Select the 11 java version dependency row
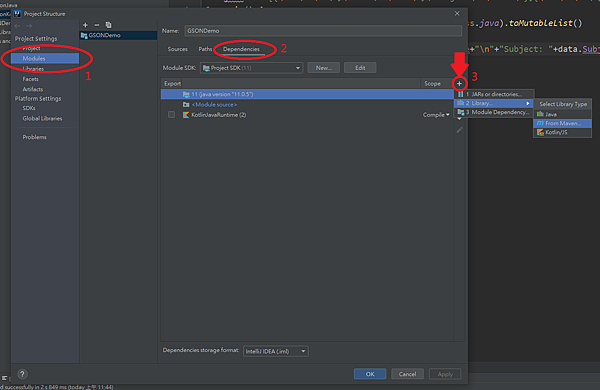The image size is (600, 390). point(307,94)
